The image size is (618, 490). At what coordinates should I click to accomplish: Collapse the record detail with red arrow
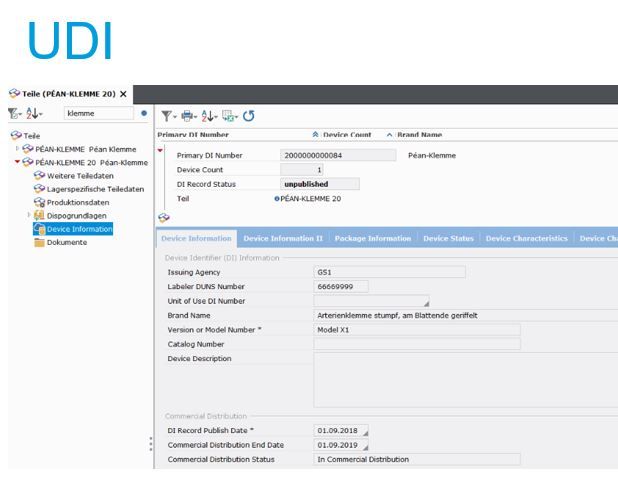(x=160, y=150)
